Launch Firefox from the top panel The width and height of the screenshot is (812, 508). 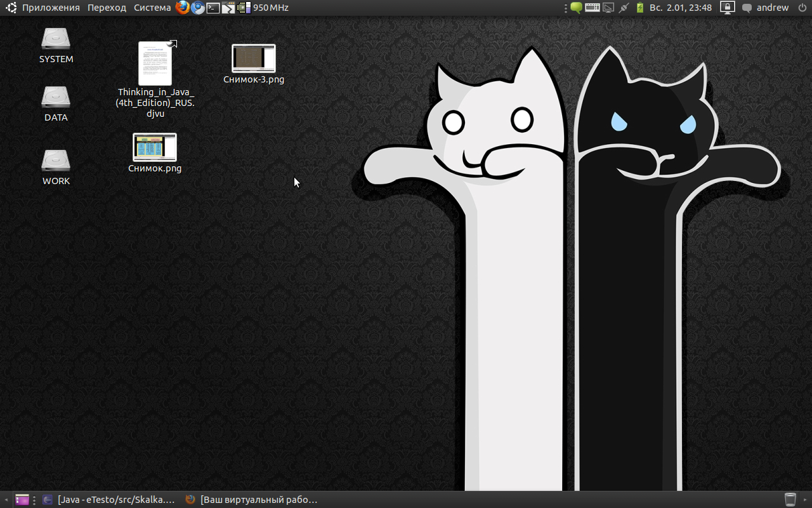point(183,8)
